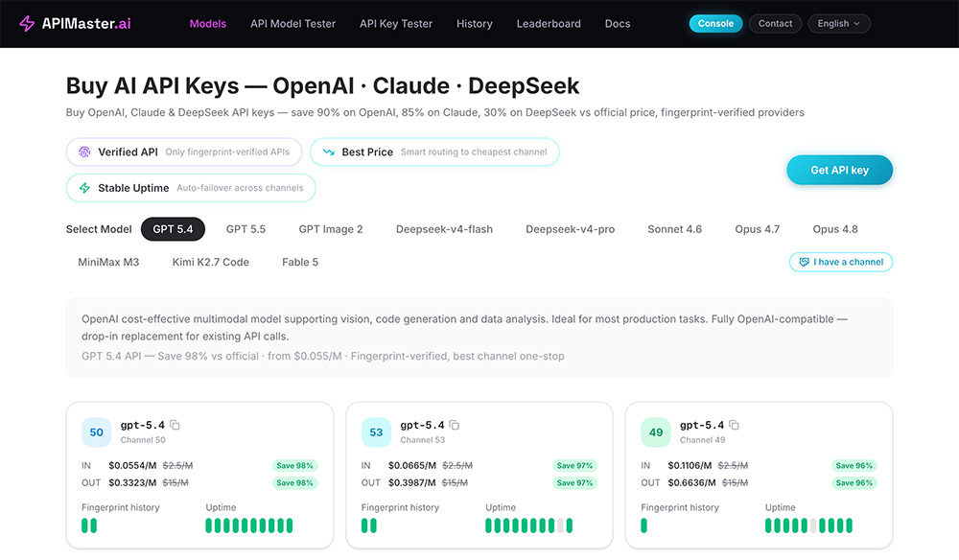Select the Fable 5 model
Viewport: 959px width, 560px height.
click(299, 263)
